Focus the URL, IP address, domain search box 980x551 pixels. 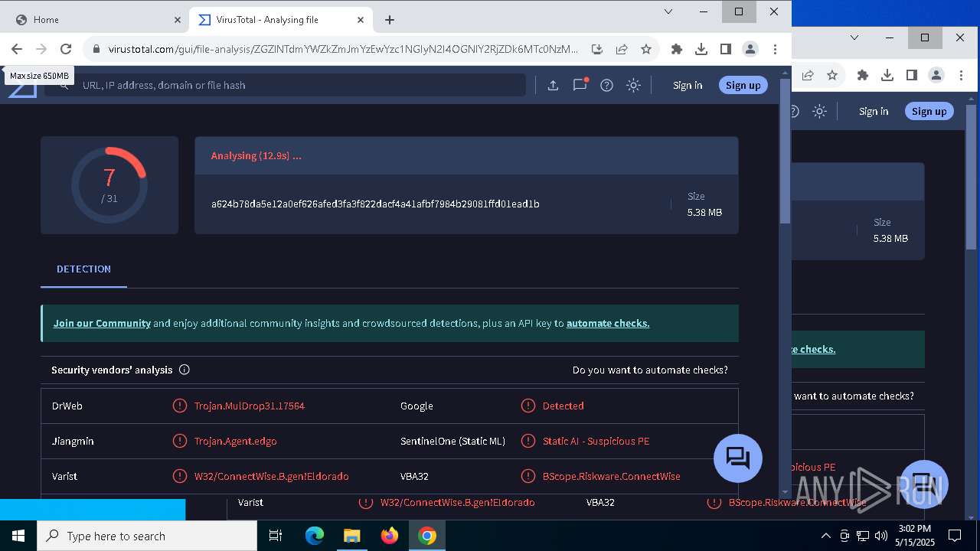click(286, 85)
